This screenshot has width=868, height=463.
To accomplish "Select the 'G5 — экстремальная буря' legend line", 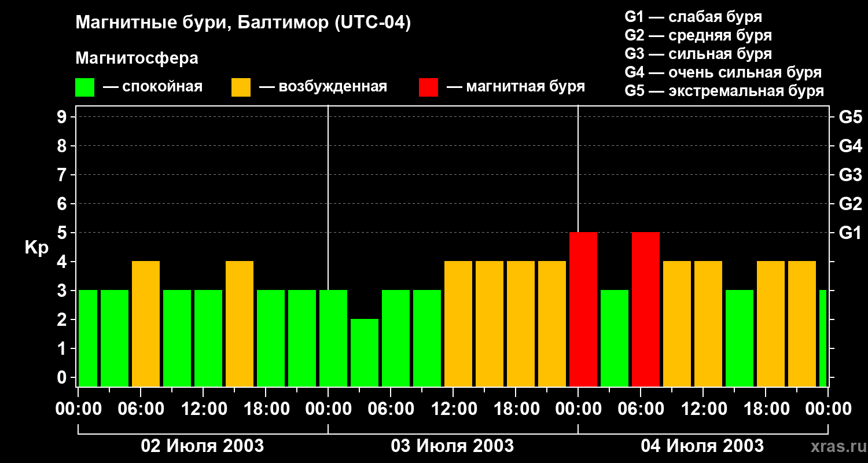I will pyautogui.click(x=724, y=91).
